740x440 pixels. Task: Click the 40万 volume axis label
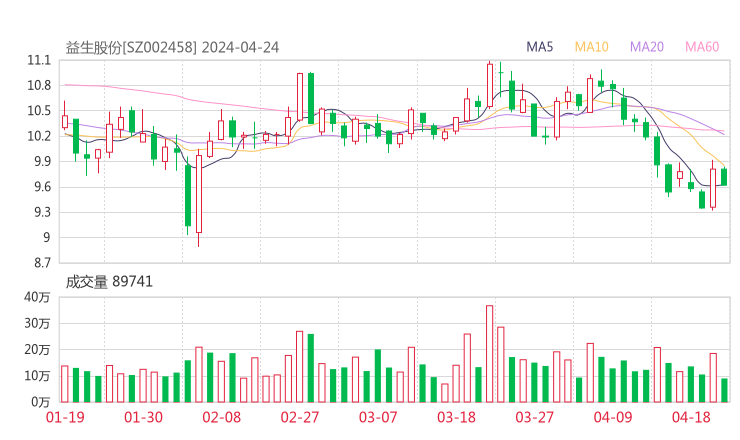tap(37, 297)
